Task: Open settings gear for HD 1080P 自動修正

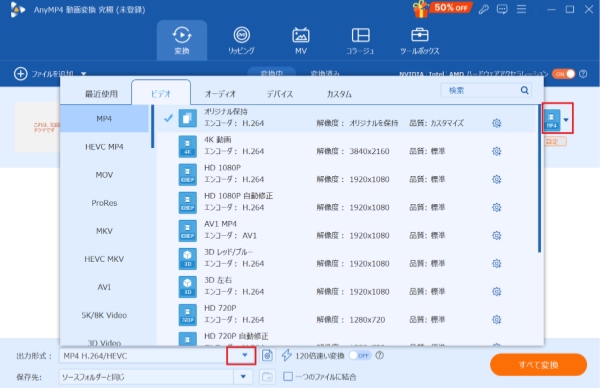Action: click(x=496, y=207)
